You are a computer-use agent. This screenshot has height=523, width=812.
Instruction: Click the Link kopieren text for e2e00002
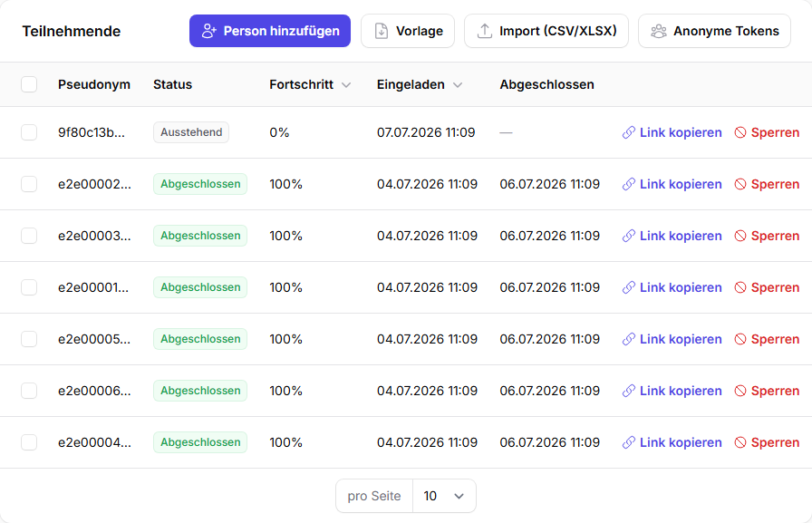(681, 184)
